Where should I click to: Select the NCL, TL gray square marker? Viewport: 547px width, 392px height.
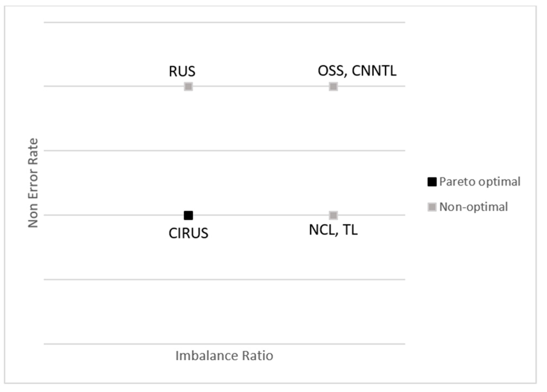[333, 215]
